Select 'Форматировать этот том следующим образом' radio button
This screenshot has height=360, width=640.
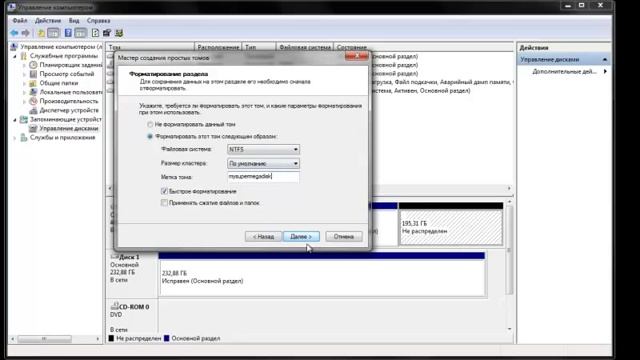150,136
